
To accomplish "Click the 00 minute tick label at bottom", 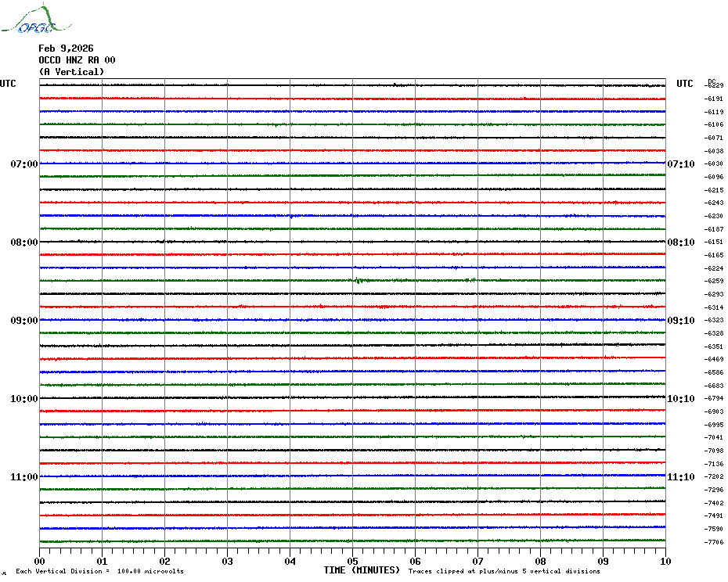I will point(40,561).
